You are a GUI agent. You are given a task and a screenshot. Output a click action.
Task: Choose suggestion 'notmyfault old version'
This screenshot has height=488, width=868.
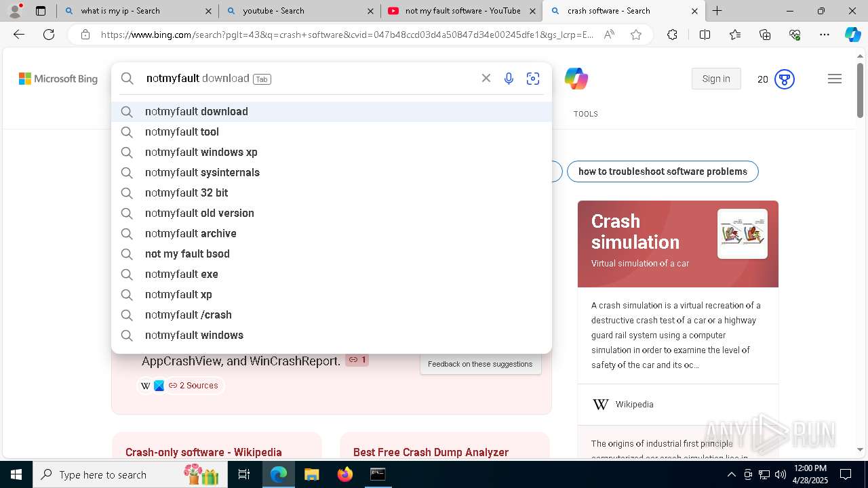tap(332, 213)
